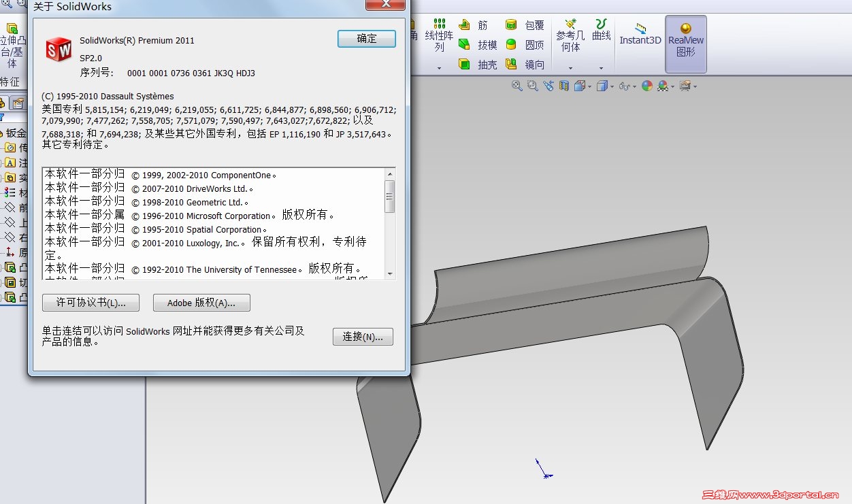Viewport: 852px width, 504px height.
Task: Select the Top Plane (上) tree item
Action: coord(16,223)
